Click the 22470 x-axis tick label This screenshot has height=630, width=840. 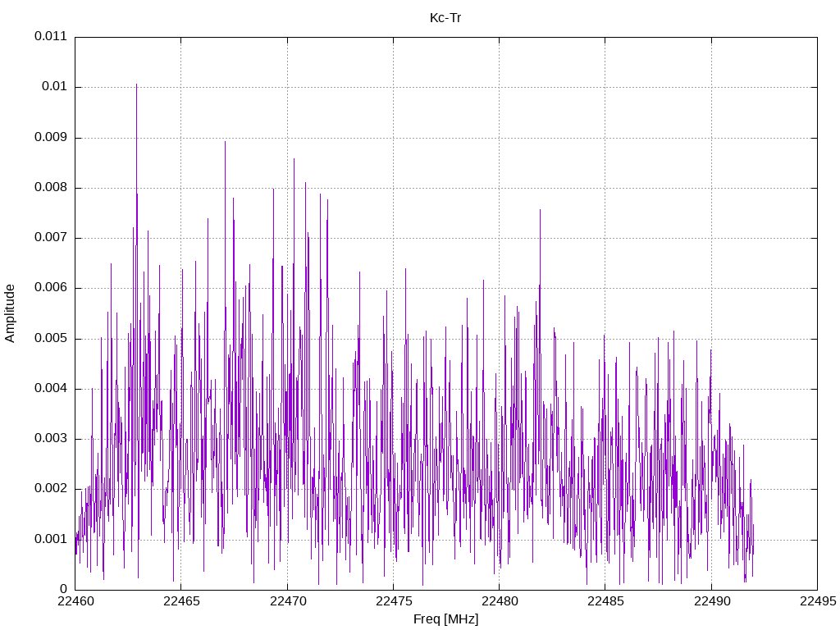(x=288, y=601)
